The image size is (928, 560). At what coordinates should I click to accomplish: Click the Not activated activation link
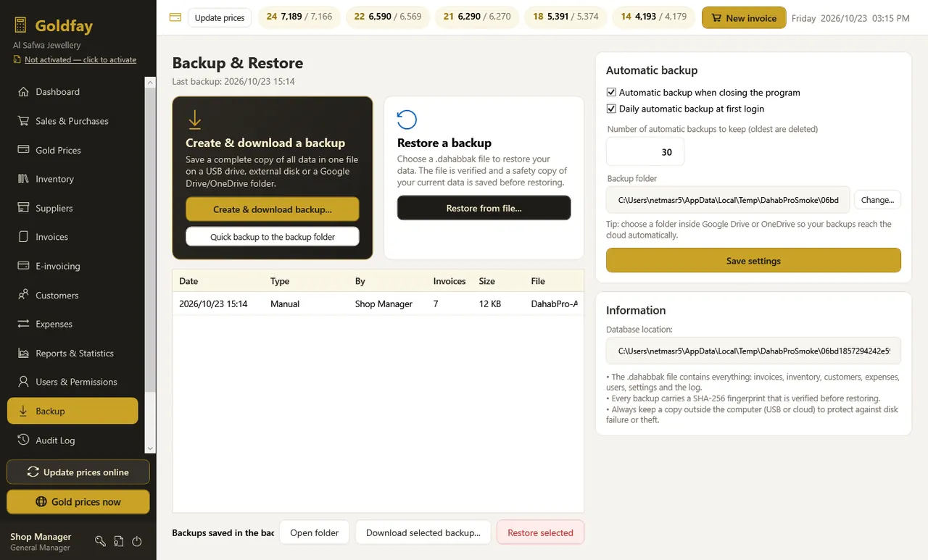point(80,59)
